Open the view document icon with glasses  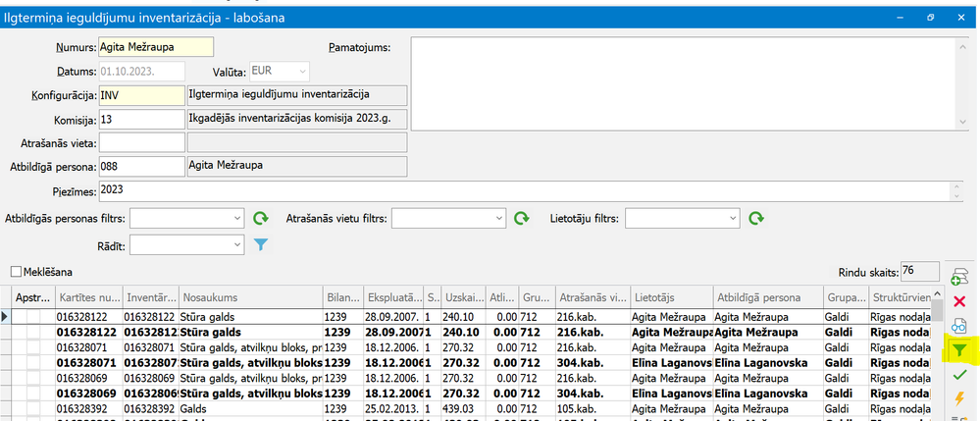(959, 326)
